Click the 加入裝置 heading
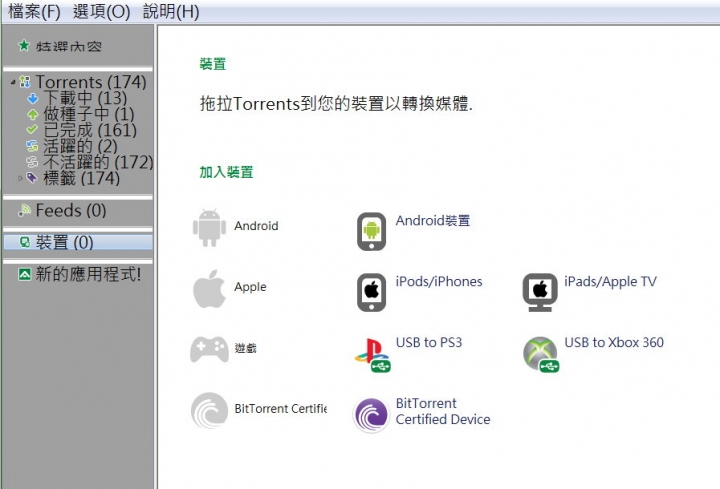The image size is (720, 489). point(226,172)
